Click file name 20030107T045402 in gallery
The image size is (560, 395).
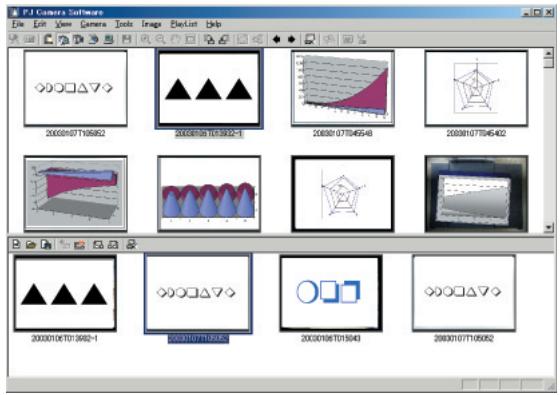pyautogui.click(x=476, y=133)
